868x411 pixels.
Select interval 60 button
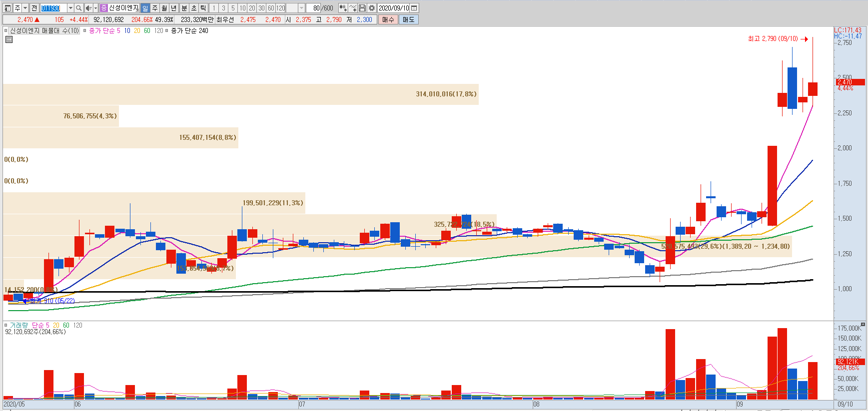[271, 8]
